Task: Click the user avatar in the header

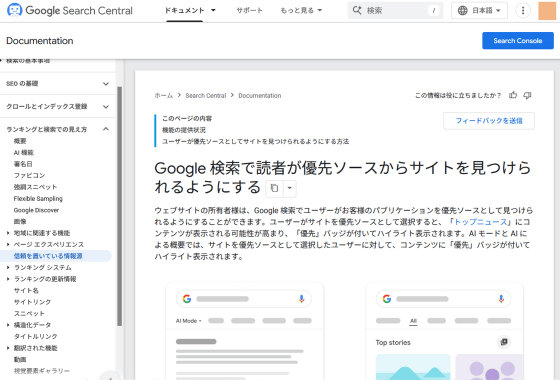Action: [547, 10]
